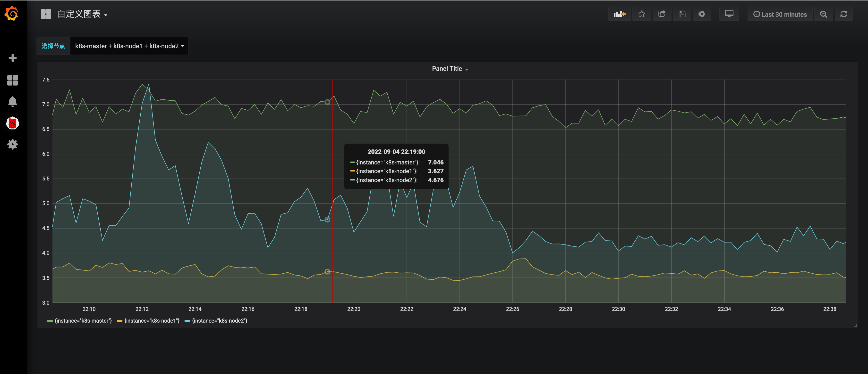This screenshot has width=868, height=374.
Task: Toggle k8s-master series in legend
Action: click(x=83, y=321)
